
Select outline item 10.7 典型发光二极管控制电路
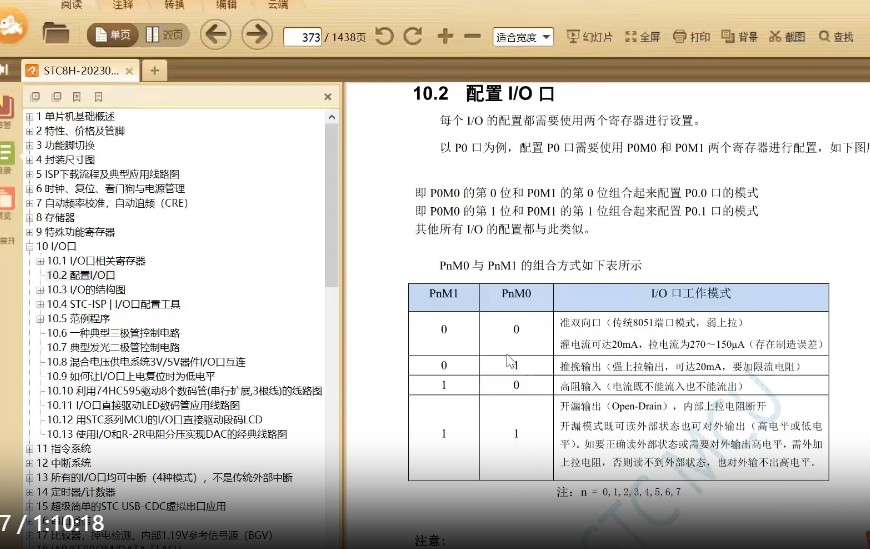click(113, 347)
